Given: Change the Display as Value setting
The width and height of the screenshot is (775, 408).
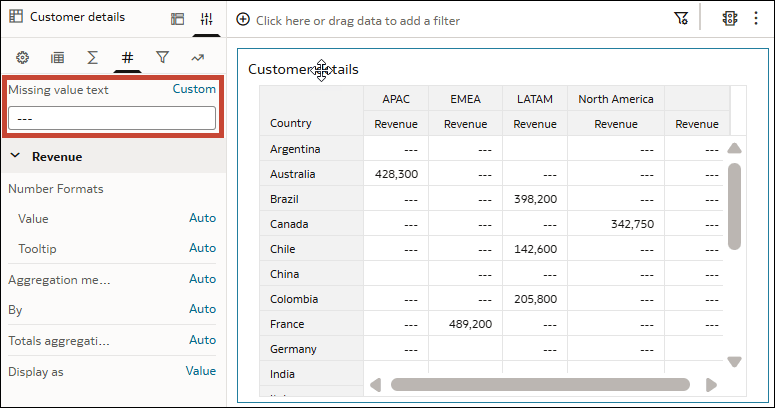Looking at the screenshot, I should (x=200, y=371).
